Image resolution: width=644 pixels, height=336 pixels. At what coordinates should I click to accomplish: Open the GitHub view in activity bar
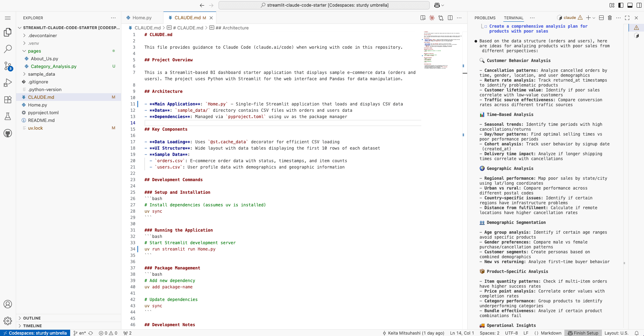tap(8, 133)
